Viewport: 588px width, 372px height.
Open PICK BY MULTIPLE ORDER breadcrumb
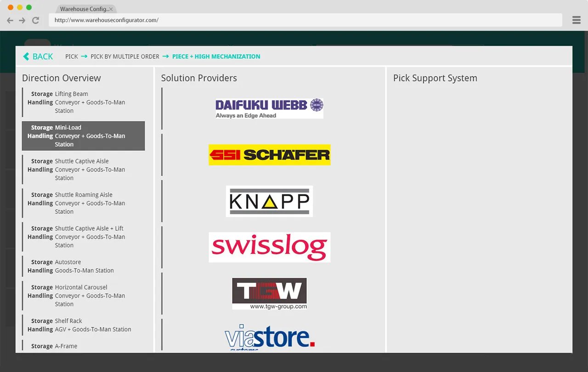[125, 57]
